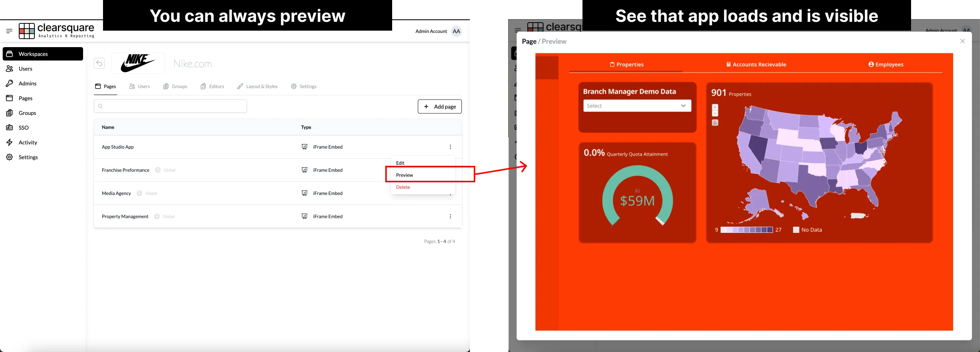Switch to Layout & Styles tab
This screenshot has width=980, height=352.
(257, 87)
